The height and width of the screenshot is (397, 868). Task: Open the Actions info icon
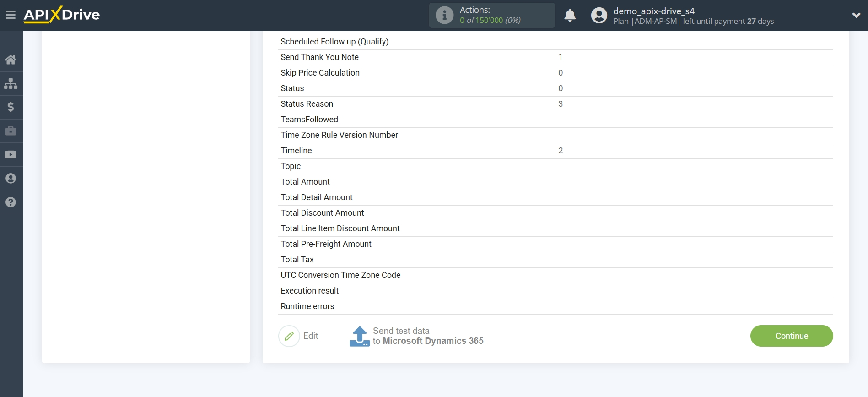[444, 15]
